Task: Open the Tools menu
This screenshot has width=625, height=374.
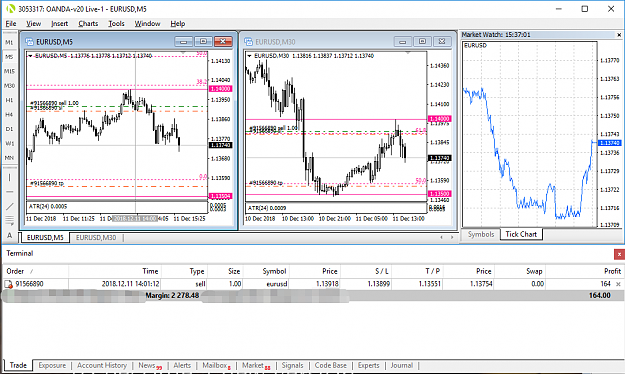Action: (x=116, y=24)
